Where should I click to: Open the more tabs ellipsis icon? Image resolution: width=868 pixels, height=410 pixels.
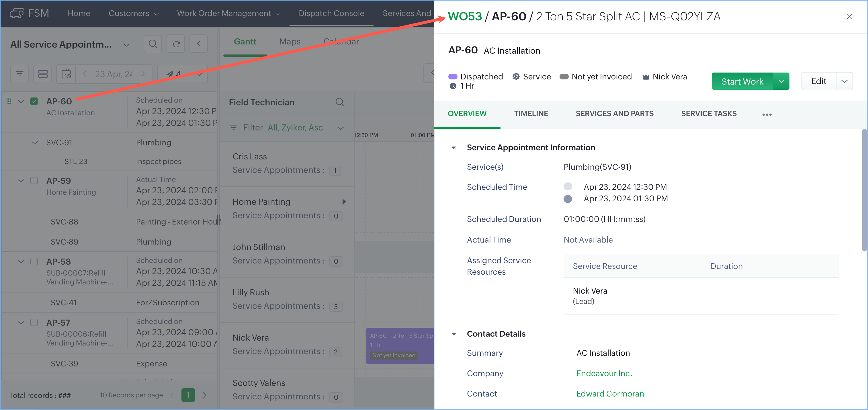tap(767, 115)
